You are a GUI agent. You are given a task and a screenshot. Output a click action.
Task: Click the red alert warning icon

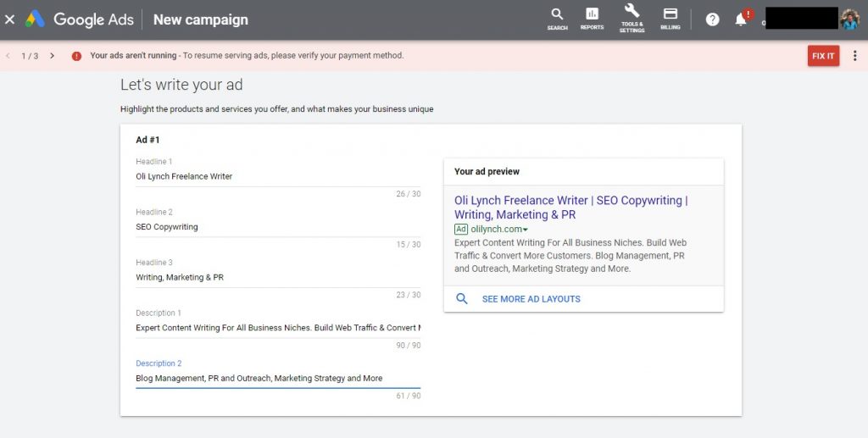(76, 56)
